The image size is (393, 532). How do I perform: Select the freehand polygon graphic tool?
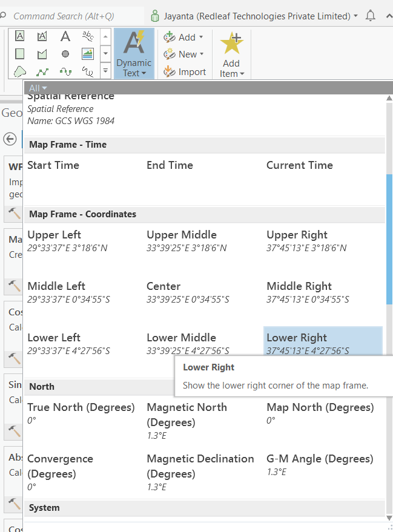19,70
